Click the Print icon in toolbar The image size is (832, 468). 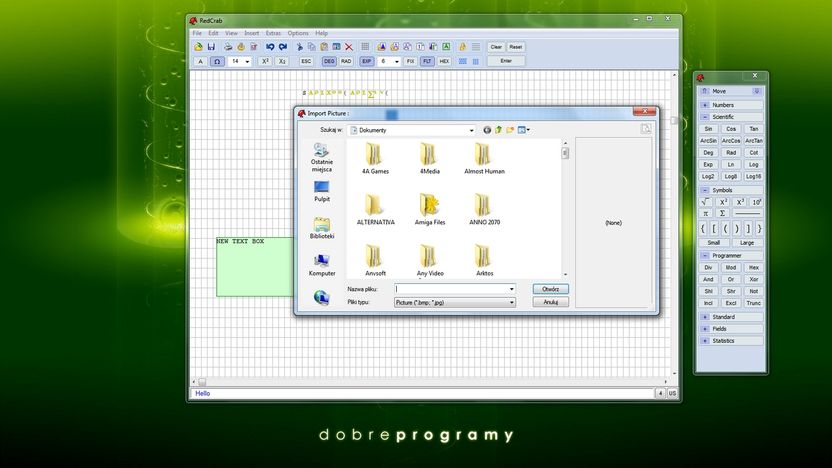(228, 47)
